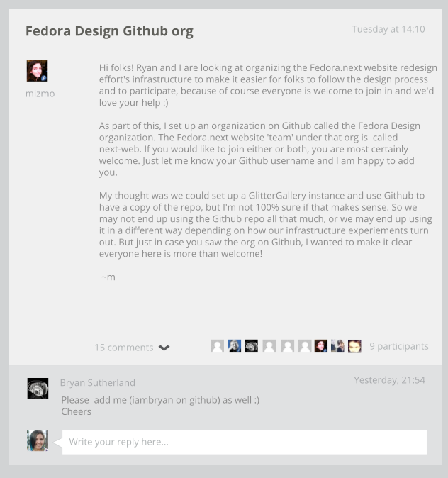Click inside the Write your reply here field

click(x=245, y=443)
